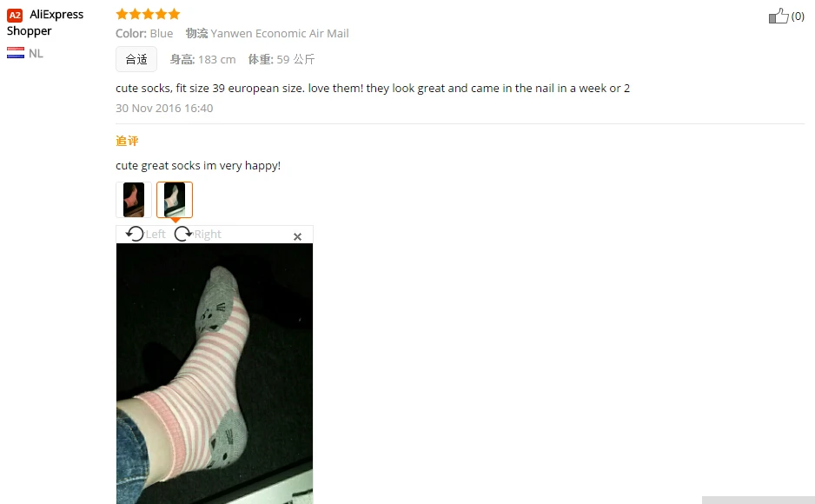Click the Netherlands flag icon
815x504 pixels.
[16, 53]
